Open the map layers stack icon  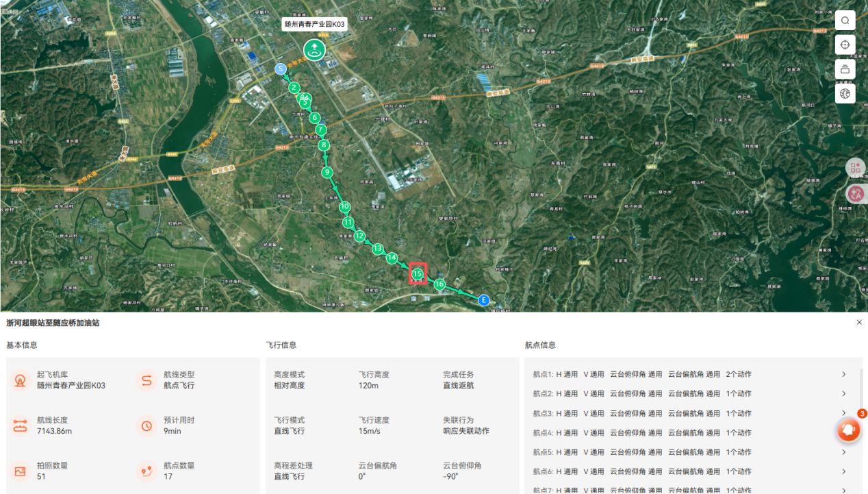pos(845,69)
